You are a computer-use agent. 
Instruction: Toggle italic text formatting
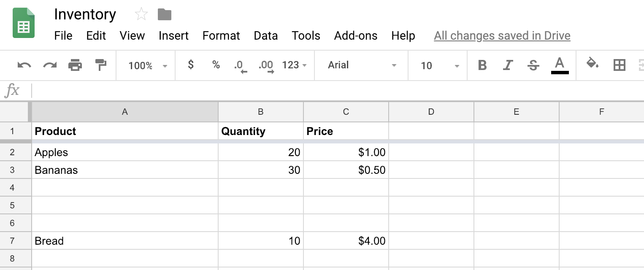508,65
